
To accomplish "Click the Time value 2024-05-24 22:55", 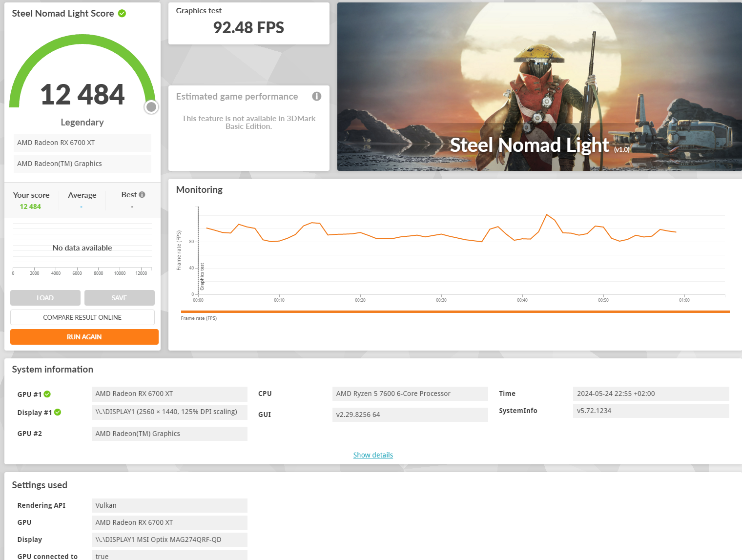I will coord(651,394).
